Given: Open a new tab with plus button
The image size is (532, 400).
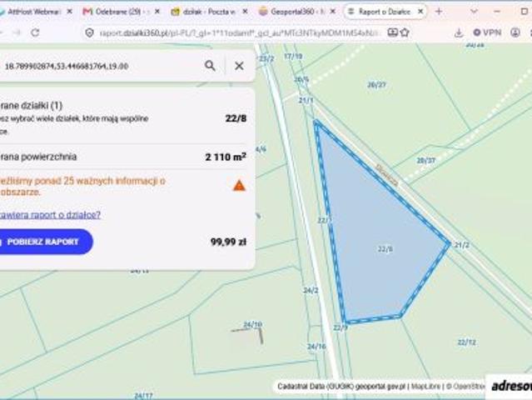Looking at the screenshot, I should click(439, 12).
